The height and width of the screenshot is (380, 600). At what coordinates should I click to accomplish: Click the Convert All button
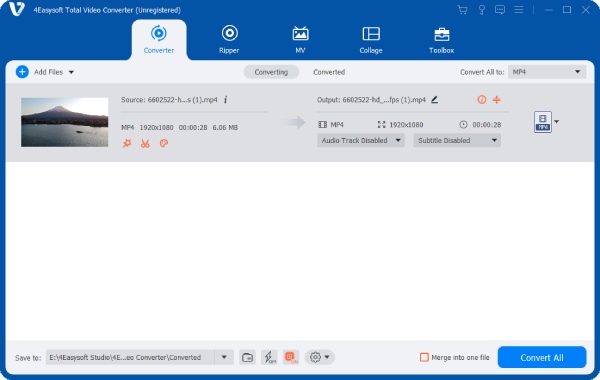[x=542, y=357]
